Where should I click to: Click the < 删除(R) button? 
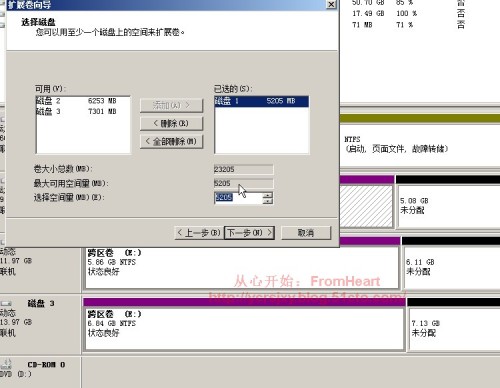click(171, 123)
